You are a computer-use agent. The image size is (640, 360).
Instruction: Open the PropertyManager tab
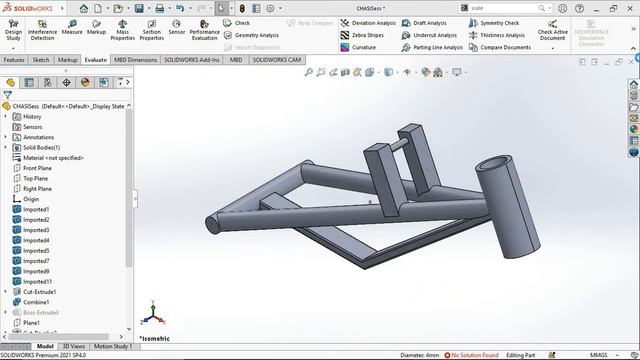tap(29, 82)
